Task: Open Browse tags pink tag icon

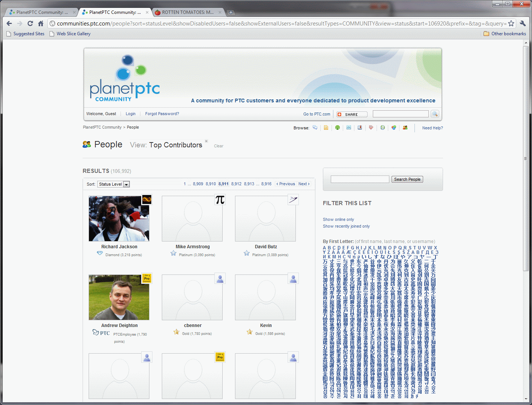Action: point(371,128)
